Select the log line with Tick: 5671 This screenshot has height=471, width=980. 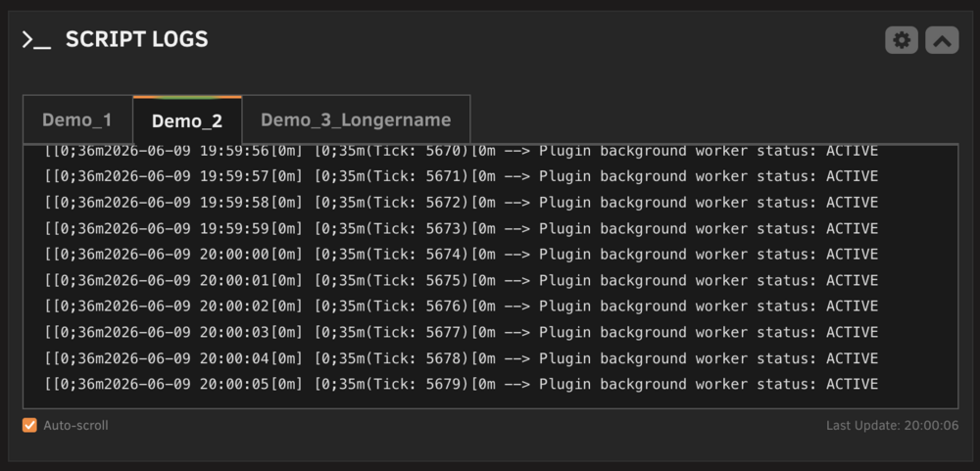tap(462, 177)
